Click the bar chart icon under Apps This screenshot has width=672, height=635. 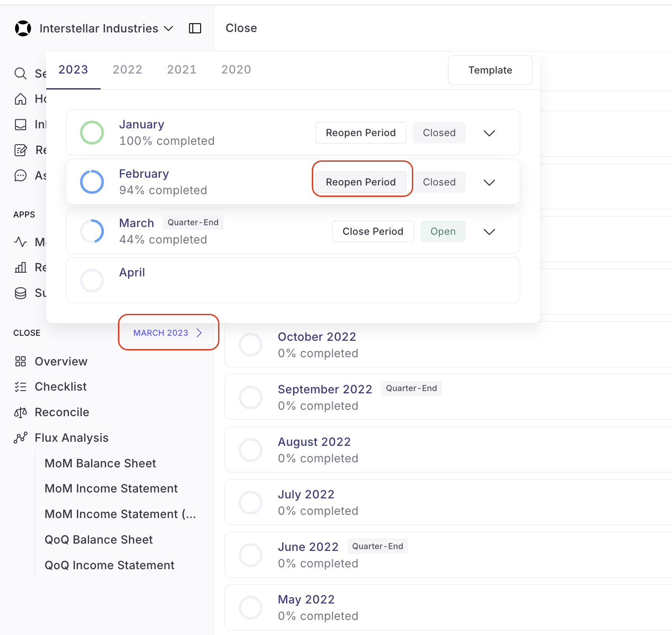point(21,267)
